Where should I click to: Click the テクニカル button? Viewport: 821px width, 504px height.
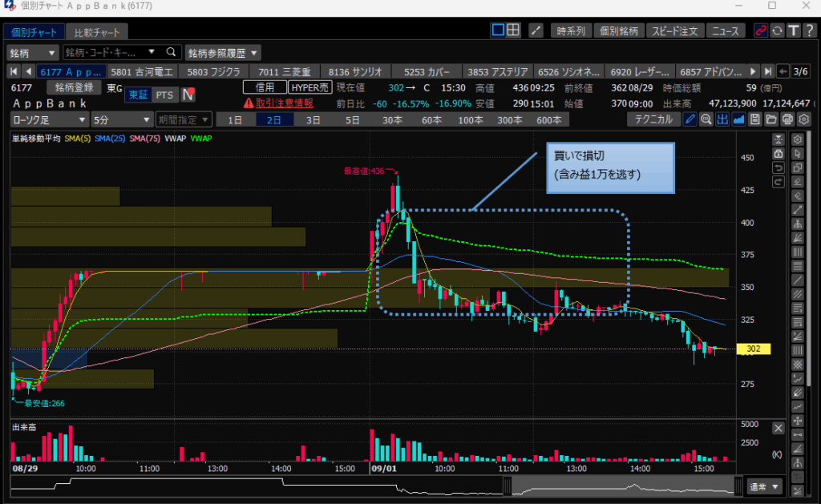[653, 119]
